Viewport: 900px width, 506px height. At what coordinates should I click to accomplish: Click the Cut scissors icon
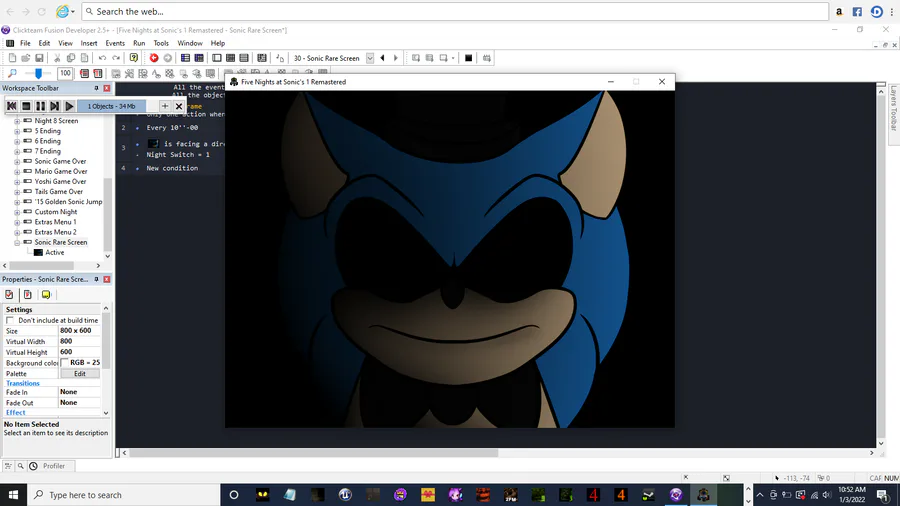[57, 58]
